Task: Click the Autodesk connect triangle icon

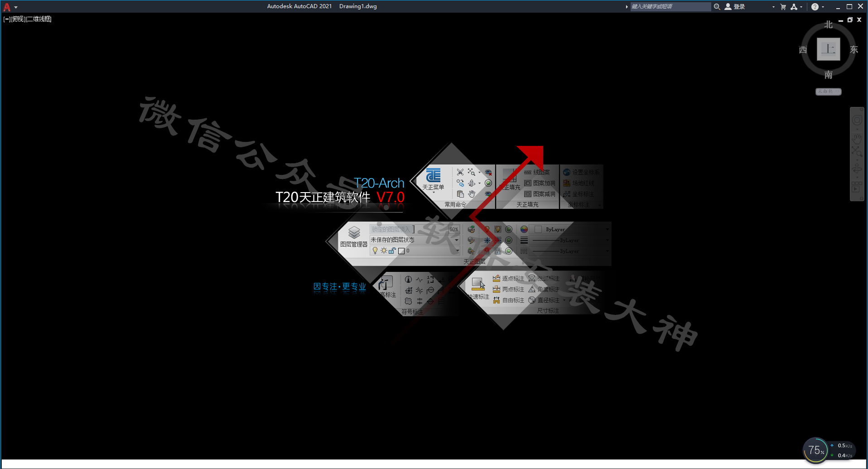Action: tap(794, 7)
